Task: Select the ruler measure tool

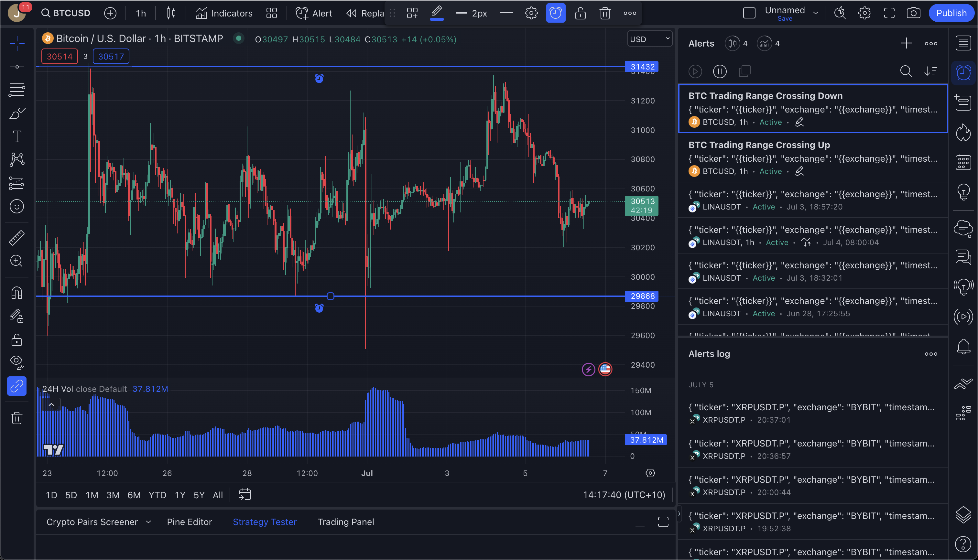Action: coord(17,238)
